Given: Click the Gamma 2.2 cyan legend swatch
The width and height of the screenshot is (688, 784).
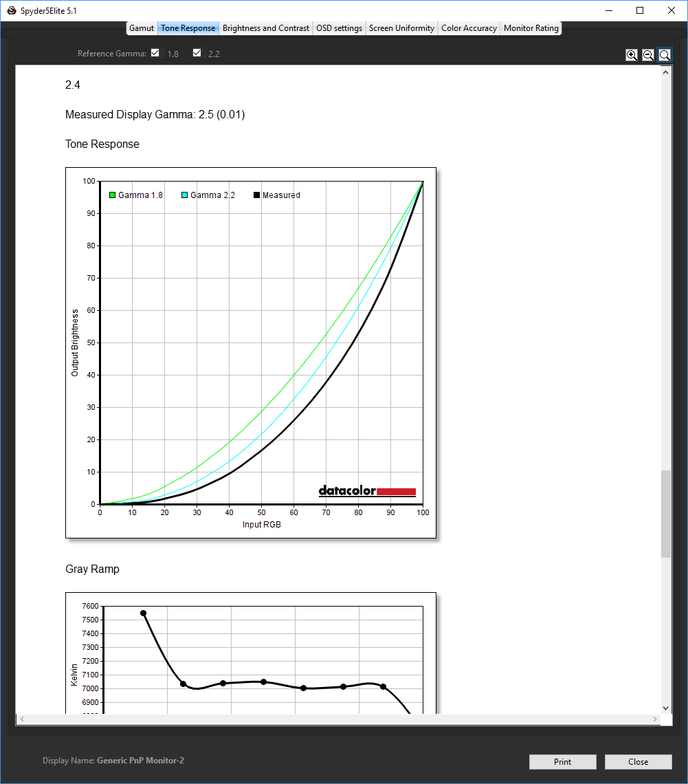Looking at the screenshot, I should (x=184, y=195).
